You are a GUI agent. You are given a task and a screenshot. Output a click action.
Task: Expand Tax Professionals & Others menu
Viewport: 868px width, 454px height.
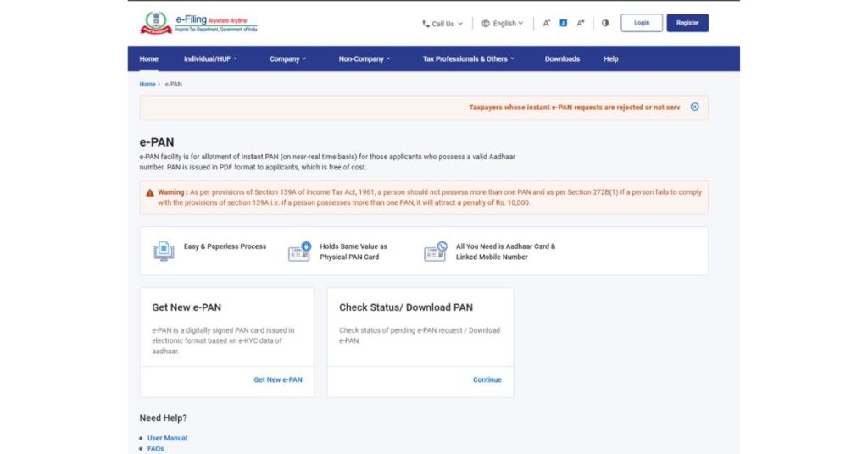pyautogui.click(x=468, y=58)
